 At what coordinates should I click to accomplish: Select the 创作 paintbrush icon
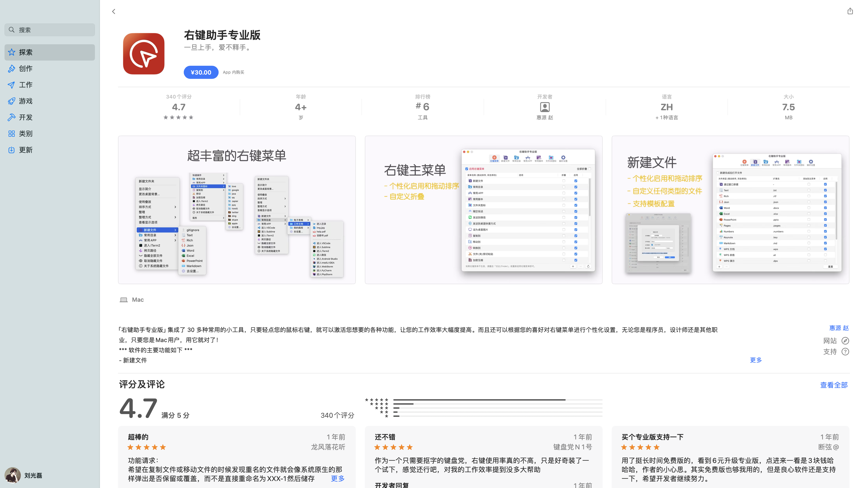point(12,68)
